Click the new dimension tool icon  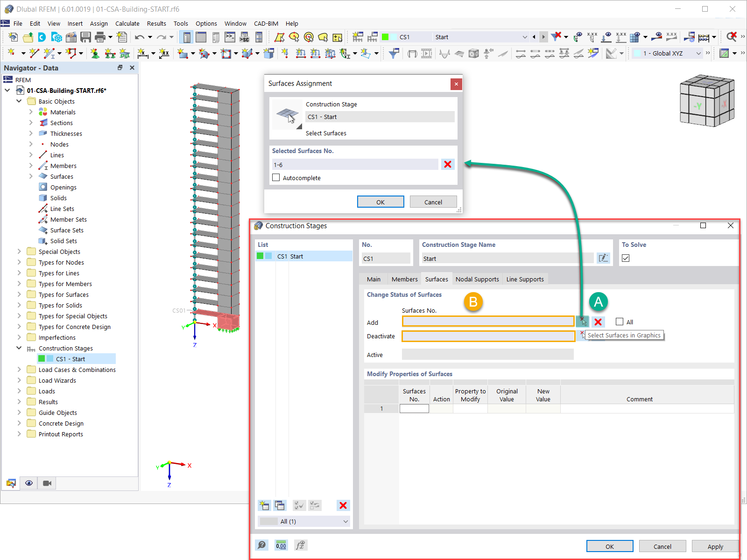[x=143, y=54]
